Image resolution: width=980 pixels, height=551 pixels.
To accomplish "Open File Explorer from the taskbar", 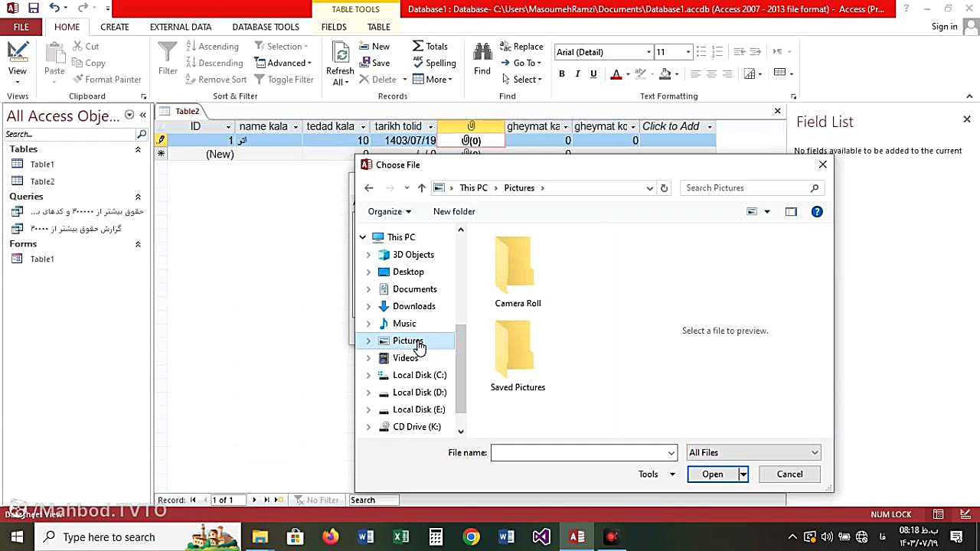I will tap(260, 536).
